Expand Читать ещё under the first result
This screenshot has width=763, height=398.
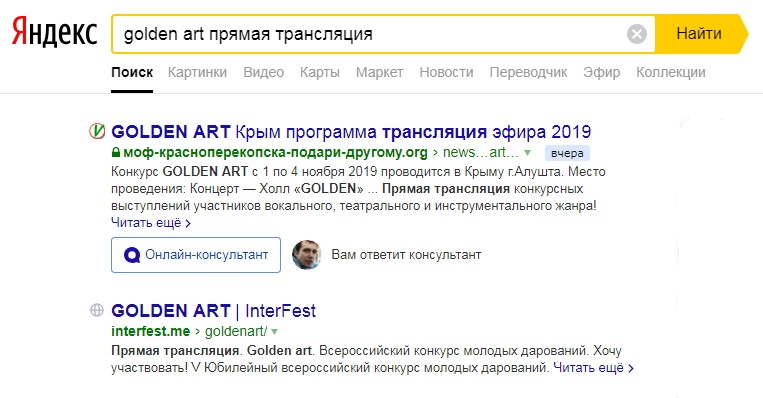[151, 222]
